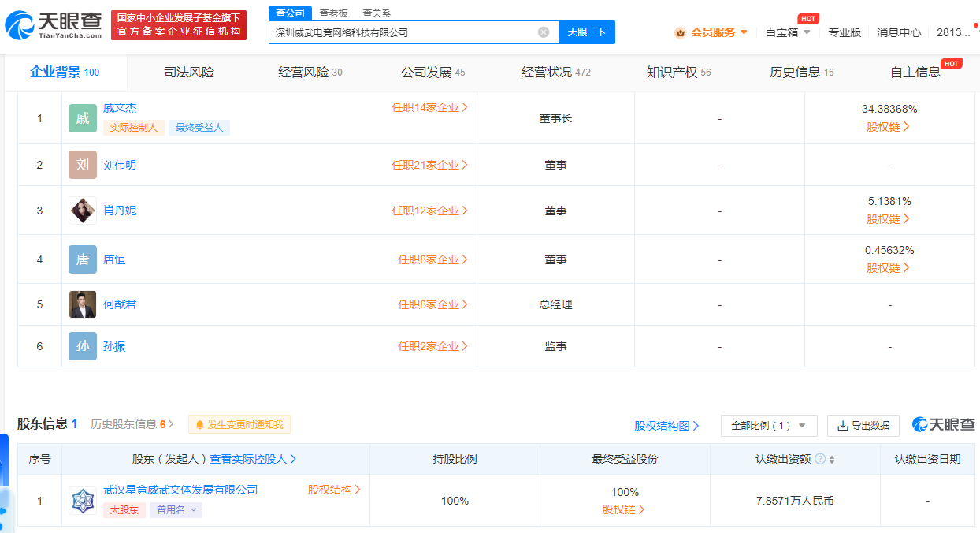Open the 司法风险 tab

(189, 73)
